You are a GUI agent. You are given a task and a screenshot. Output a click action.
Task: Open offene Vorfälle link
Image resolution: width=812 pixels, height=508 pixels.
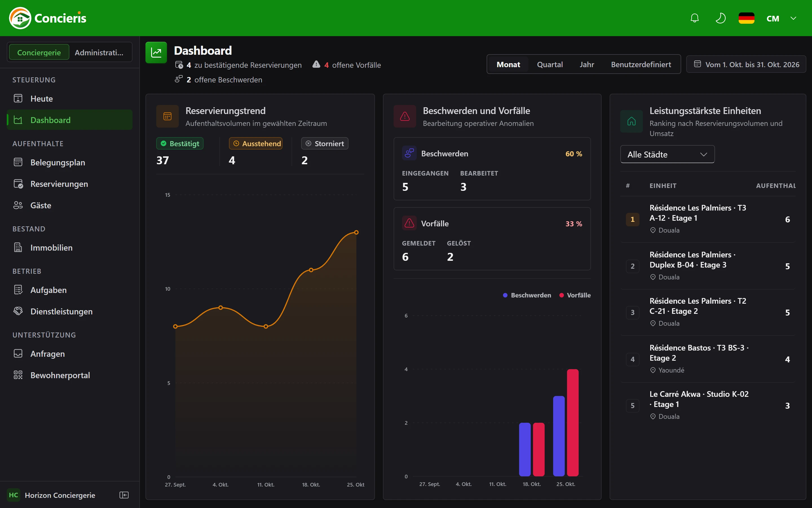pyautogui.click(x=347, y=65)
